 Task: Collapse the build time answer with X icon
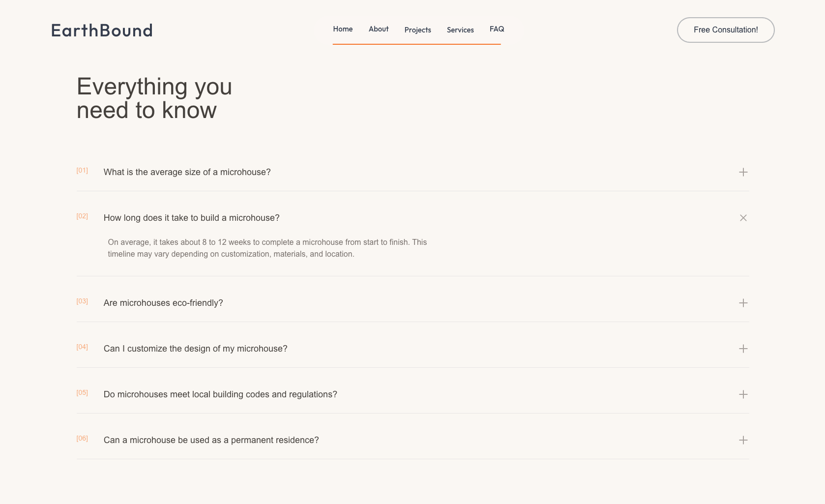pos(743,218)
